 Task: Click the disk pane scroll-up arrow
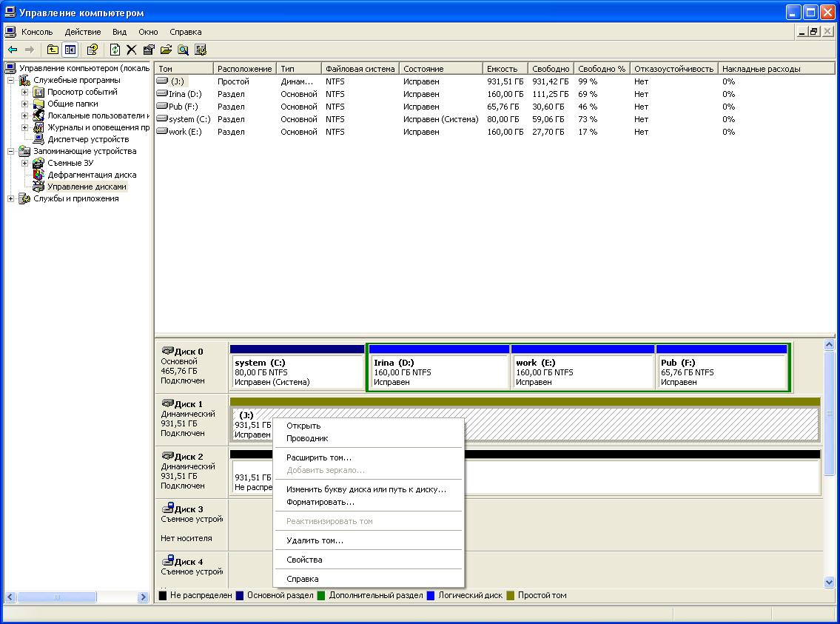(830, 345)
